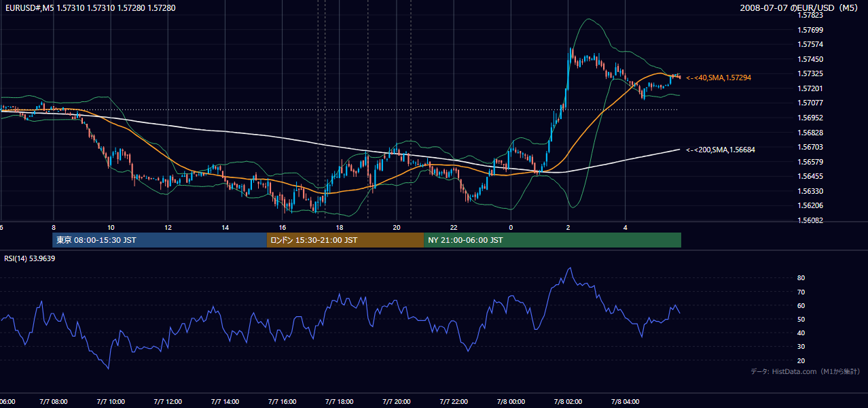
Task: Click price axis value 1.56952
Action: (811, 118)
